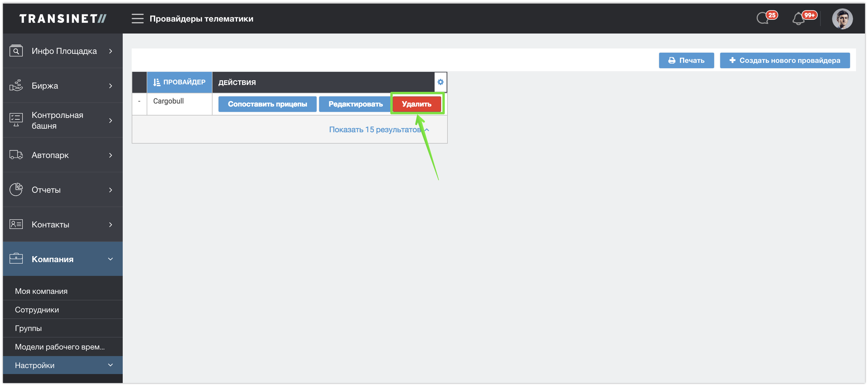The image size is (868, 386).
Task: Open the notifications bell icon
Action: pos(799,18)
